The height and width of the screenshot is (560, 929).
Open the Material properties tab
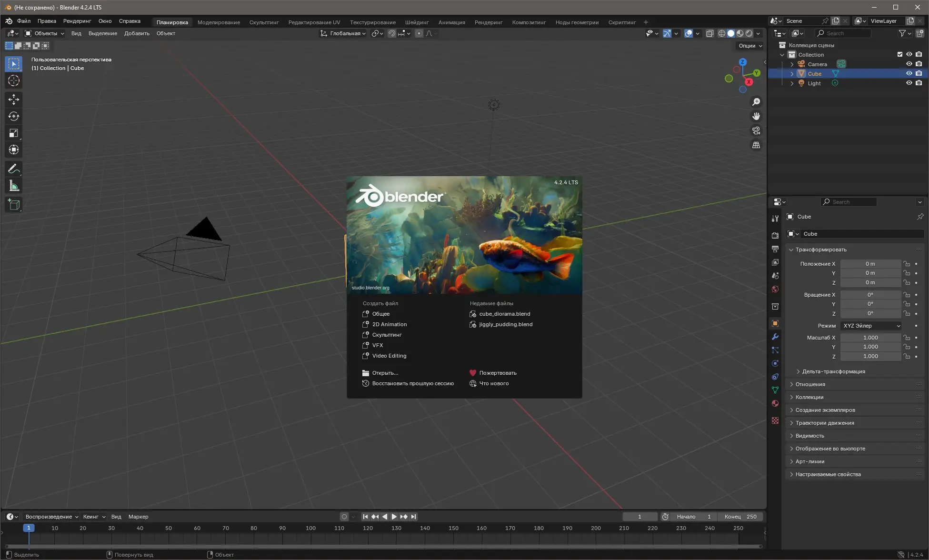[x=775, y=403]
